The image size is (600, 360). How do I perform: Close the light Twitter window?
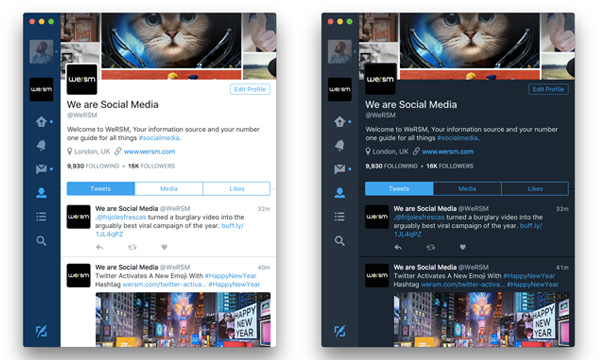(32, 21)
